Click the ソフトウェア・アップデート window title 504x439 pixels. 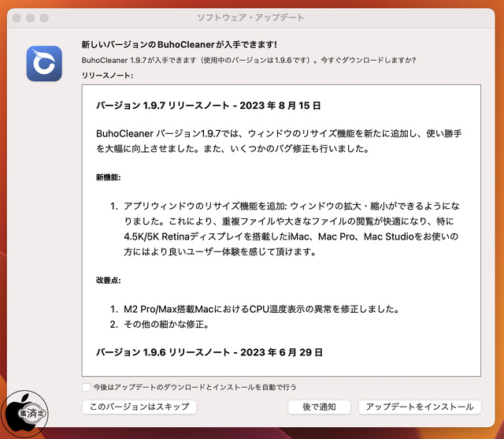pyautogui.click(x=250, y=17)
